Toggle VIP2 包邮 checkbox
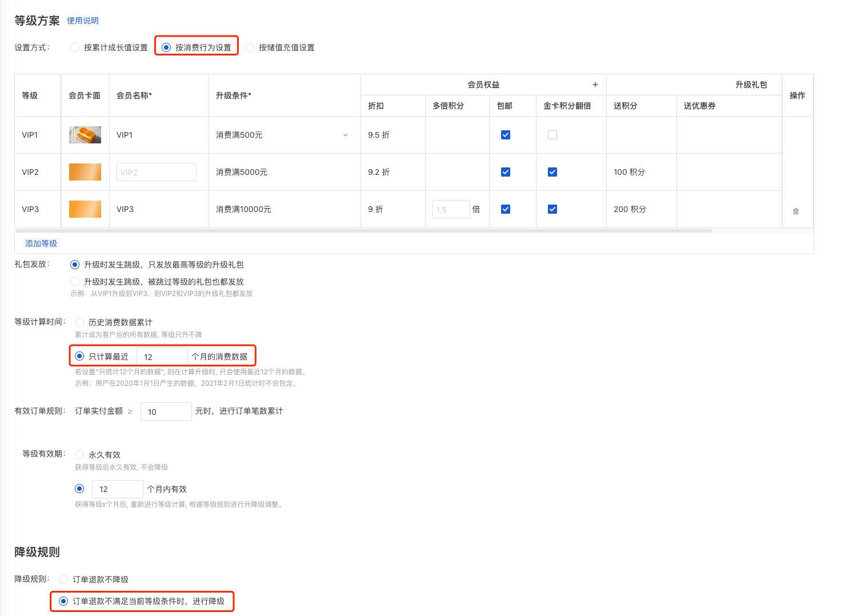Screen dimensions: 845x616 point(506,172)
